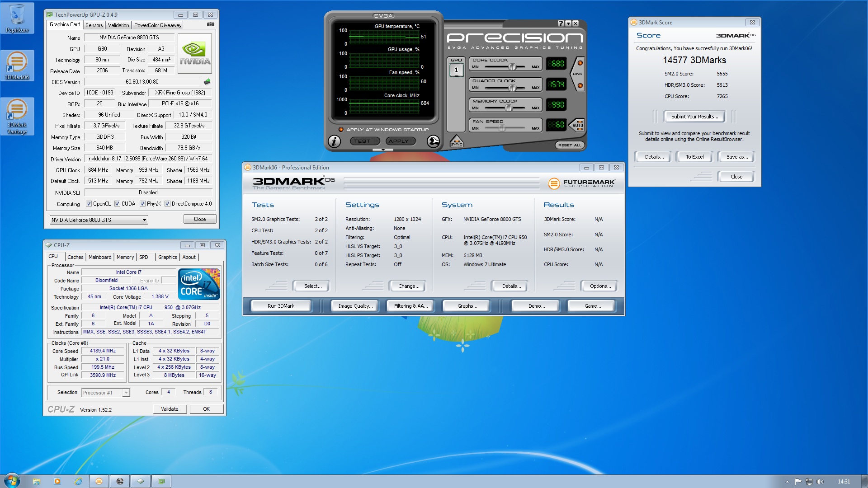Open Windows Explorer from the taskbar
This screenshot has width=868, height=488.
36,481
